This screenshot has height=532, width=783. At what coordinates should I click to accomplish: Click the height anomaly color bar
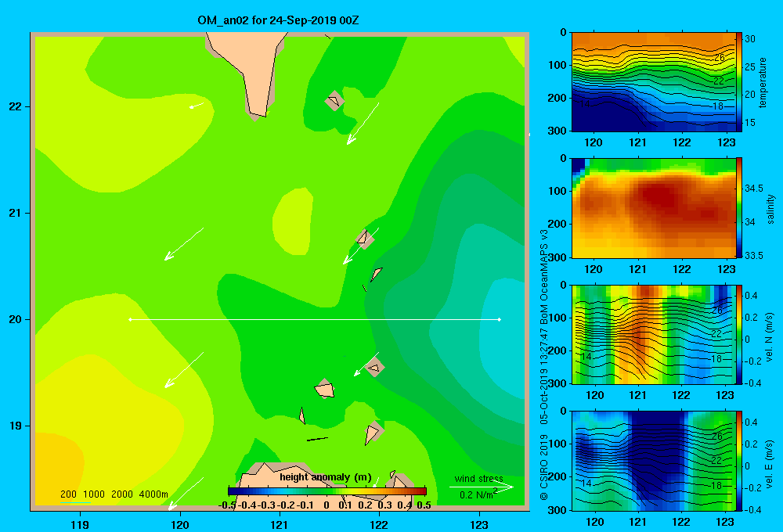[x=327, y=491]
